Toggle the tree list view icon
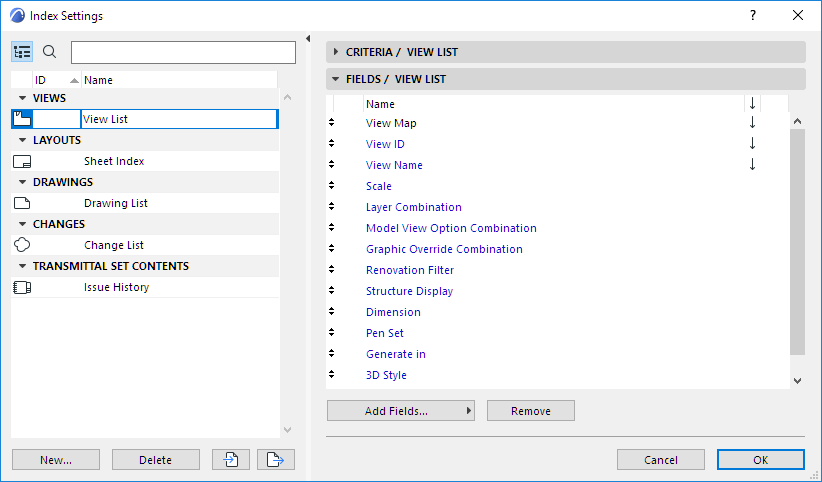This screenshot has width=822, height=482. click(23, 52)
